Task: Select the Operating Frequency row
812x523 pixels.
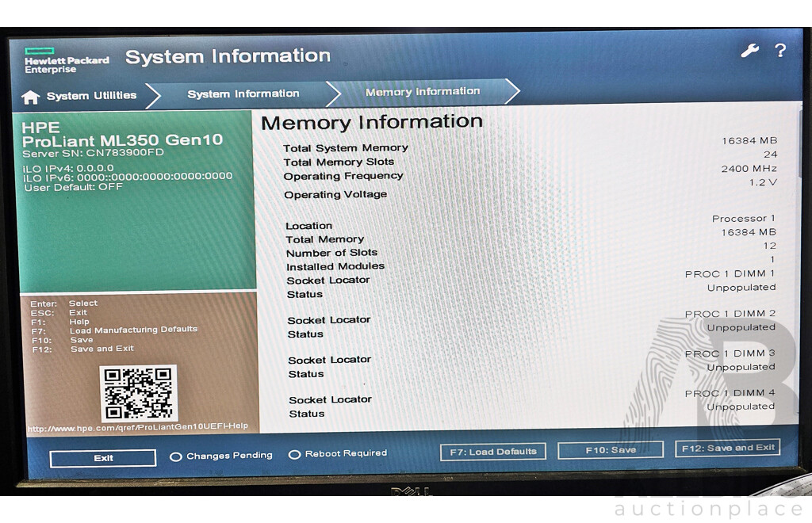Action: click(x=530, y=172)
